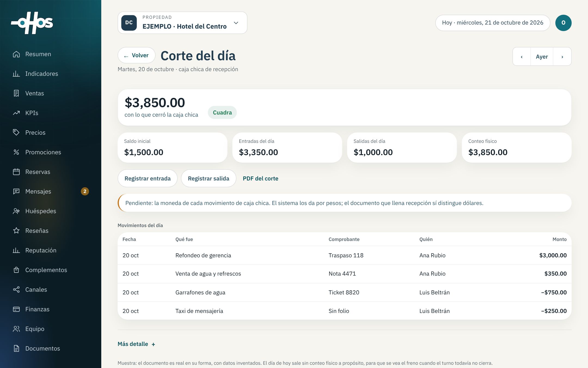Expand Más detalle section

tap(136, 344)
